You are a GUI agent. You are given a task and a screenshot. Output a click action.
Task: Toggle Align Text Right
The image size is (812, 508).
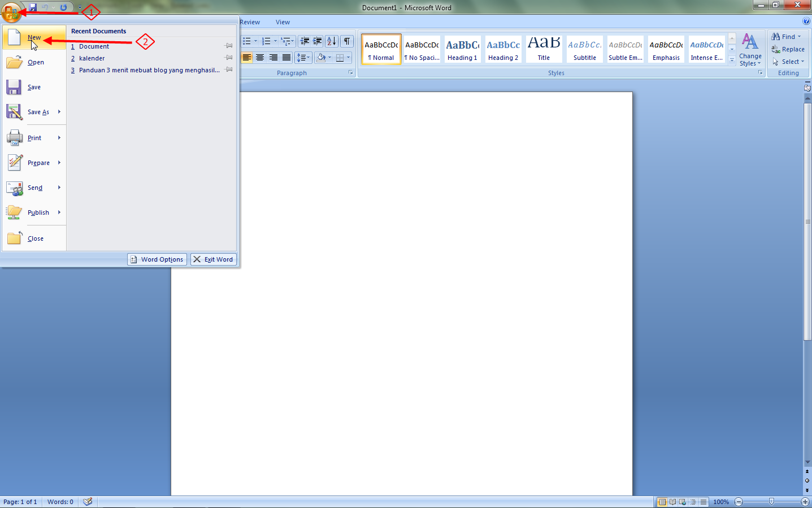273,58
